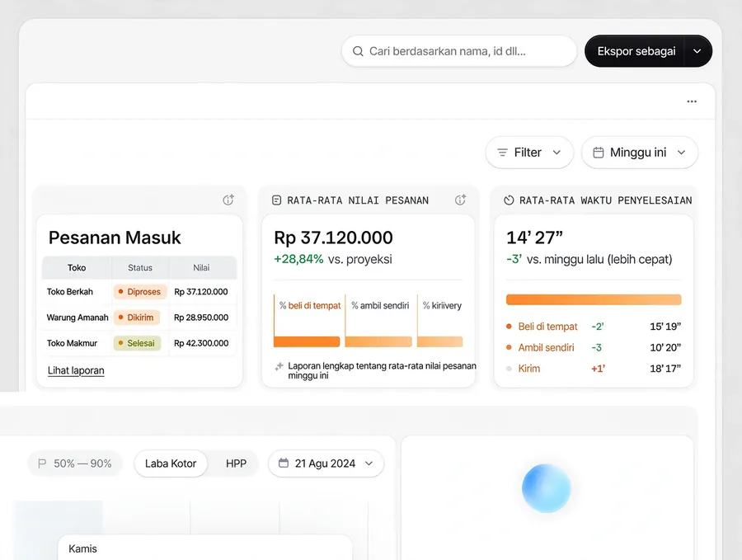742x560 pixels.
Task: Click the filter lines icon
Action: [x=502, y=153]
